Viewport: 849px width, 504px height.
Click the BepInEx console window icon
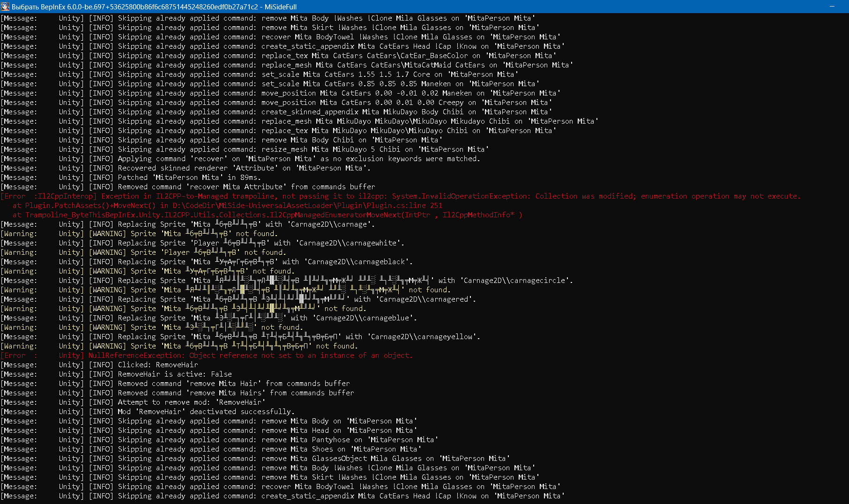(x=5, y=7)
